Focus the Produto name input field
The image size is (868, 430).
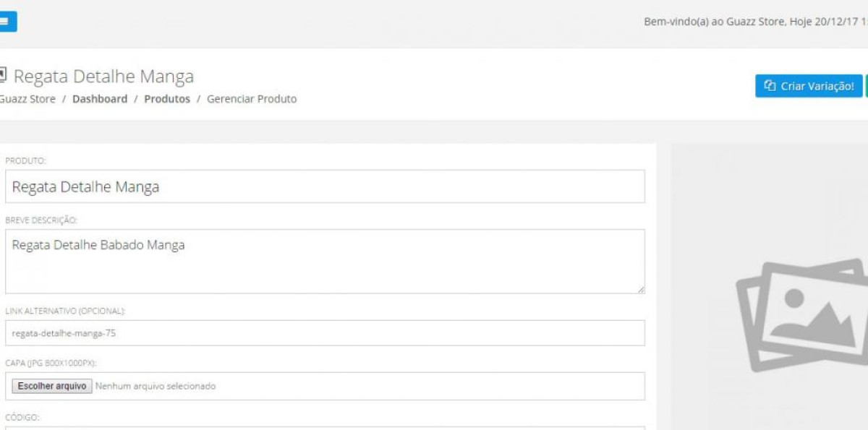[324, 186]
